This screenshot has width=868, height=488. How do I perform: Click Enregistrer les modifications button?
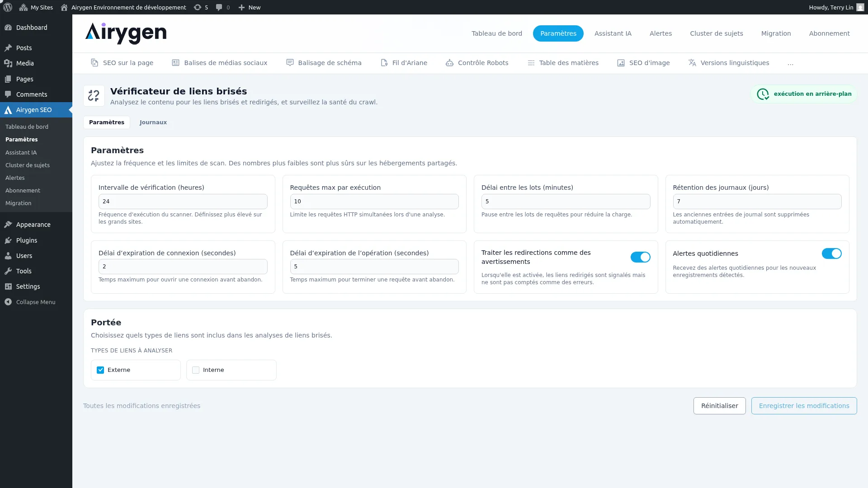[x=804, y=406]
